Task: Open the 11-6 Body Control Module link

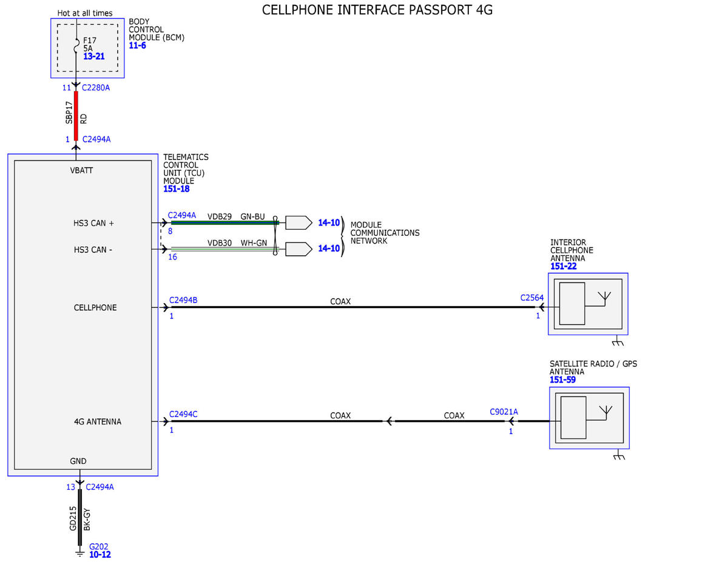Action: (137, 45)
